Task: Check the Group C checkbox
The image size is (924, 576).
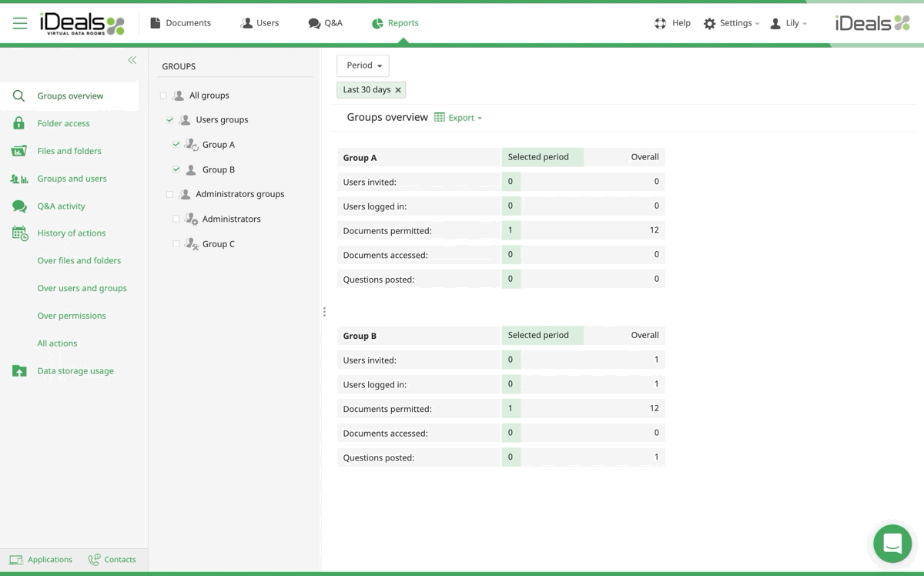Action: pos(176,244)
